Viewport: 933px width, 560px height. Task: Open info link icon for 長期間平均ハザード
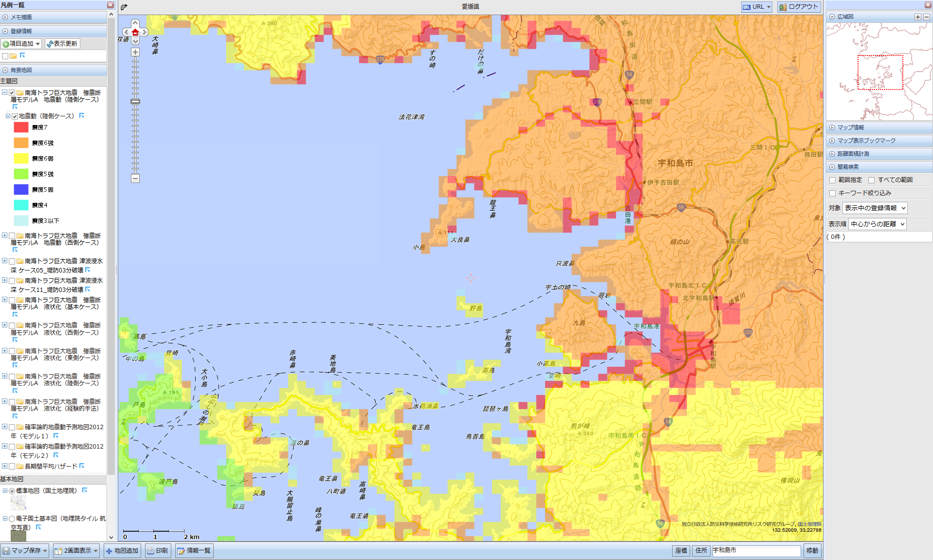(82, 466)
